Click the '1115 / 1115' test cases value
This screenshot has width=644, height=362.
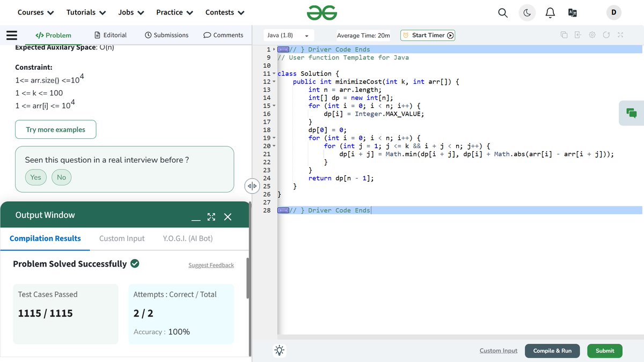coord(45,313)
